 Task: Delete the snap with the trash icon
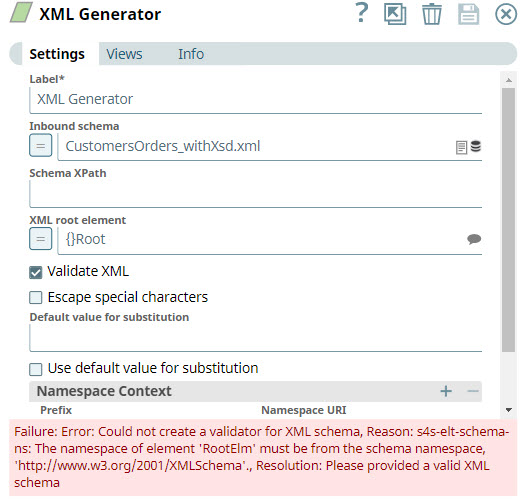(432, 14)
